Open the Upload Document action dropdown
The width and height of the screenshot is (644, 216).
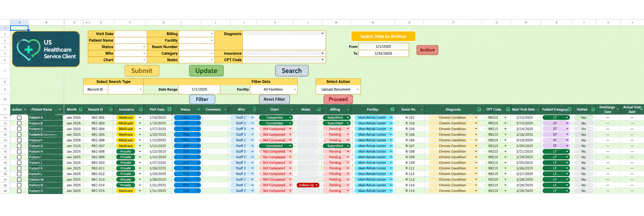(x=358, y=89)
